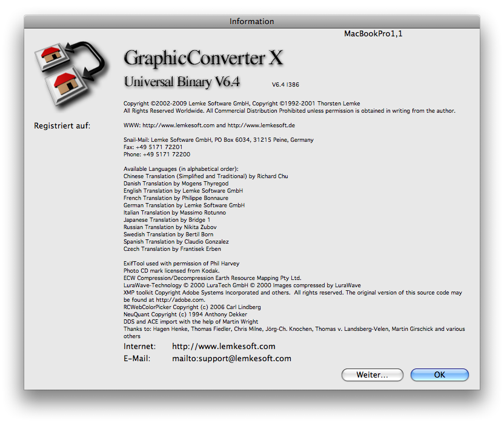504x423 pixels.
Task: Click the Japanese Translation by Bridge 1 line
Action: click(167, 220)
